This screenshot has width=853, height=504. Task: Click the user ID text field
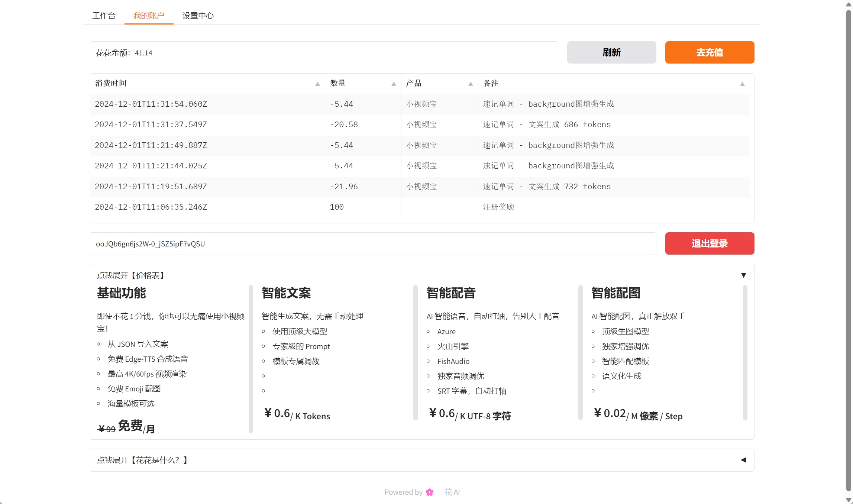[x=373, y=244]
